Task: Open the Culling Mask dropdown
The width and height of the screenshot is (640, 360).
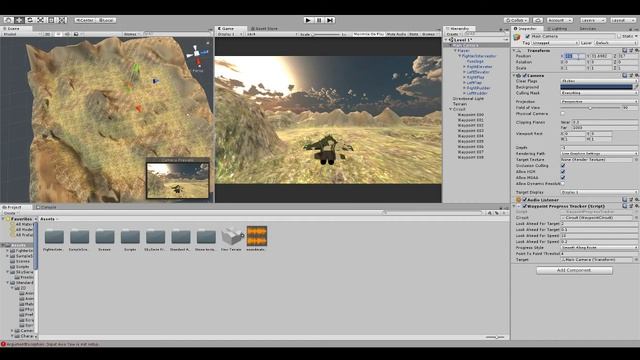Action: click(x=599, y=93)
